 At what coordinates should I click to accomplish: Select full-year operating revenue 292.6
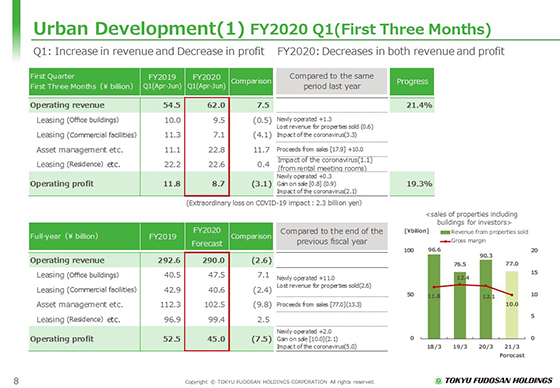click(x=169, y=260)
